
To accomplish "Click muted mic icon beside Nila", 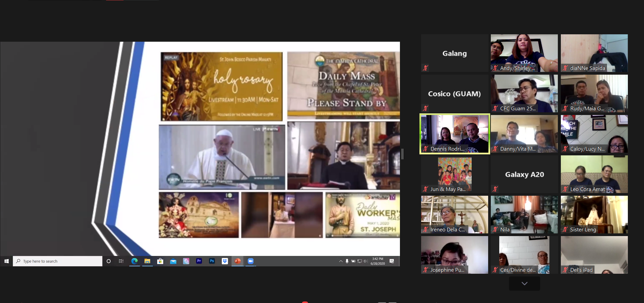I will coord(495,229).
